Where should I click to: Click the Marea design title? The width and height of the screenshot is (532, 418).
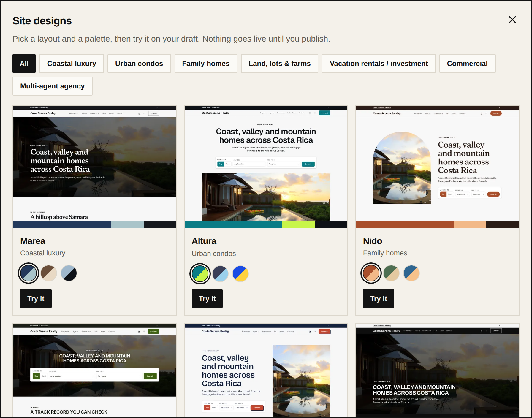pos(33,241)
